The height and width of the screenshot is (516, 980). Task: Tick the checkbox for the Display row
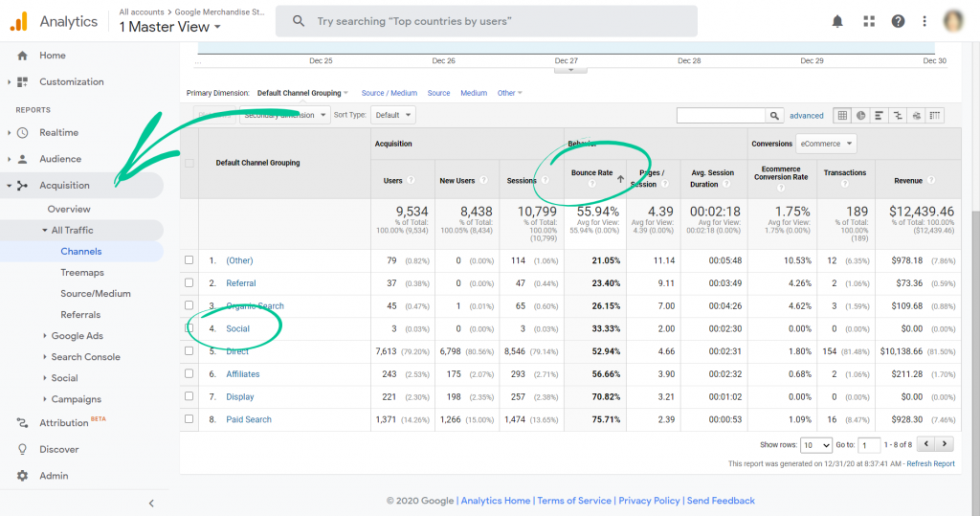pos(189,396)
